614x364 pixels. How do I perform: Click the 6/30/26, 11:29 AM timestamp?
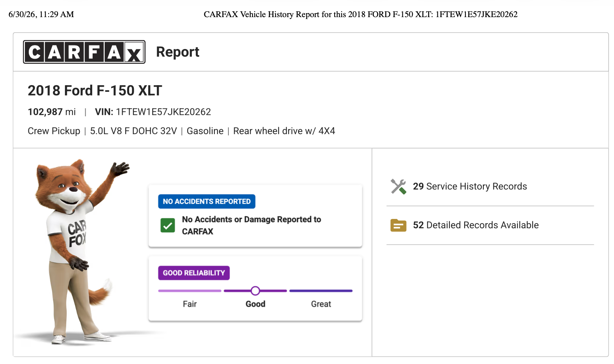pyautogui.click(x=41, y=14)
